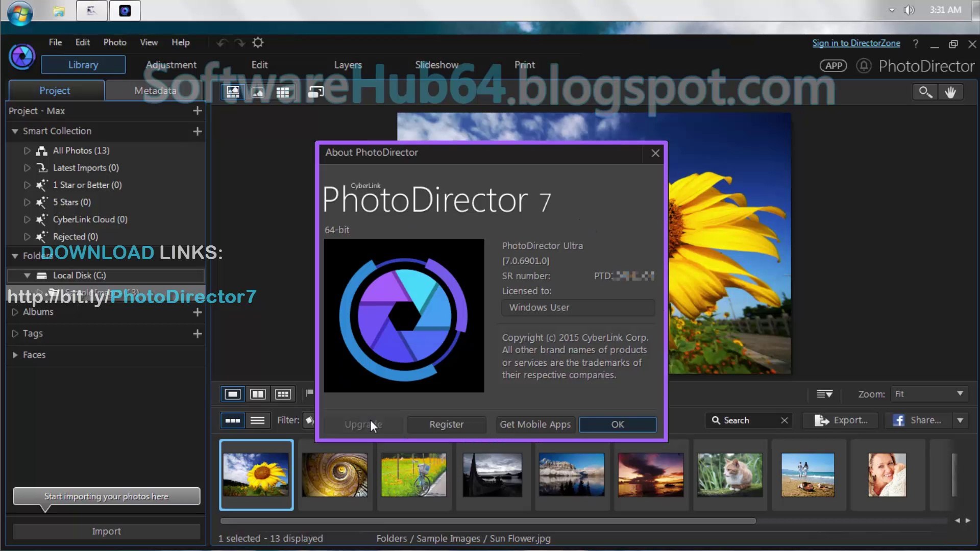Expand the Faces section
This screenshot has height=551, width=980.
(x=15, y=355)
